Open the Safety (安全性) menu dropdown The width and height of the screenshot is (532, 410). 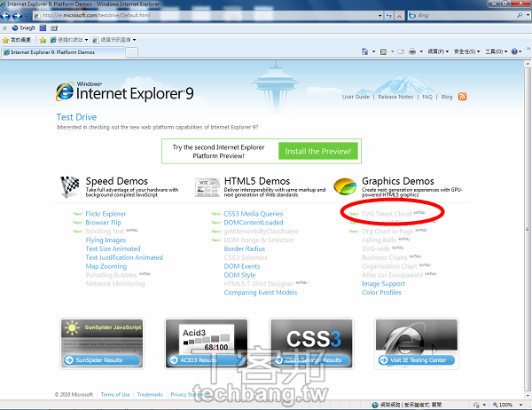click(467, 51)
